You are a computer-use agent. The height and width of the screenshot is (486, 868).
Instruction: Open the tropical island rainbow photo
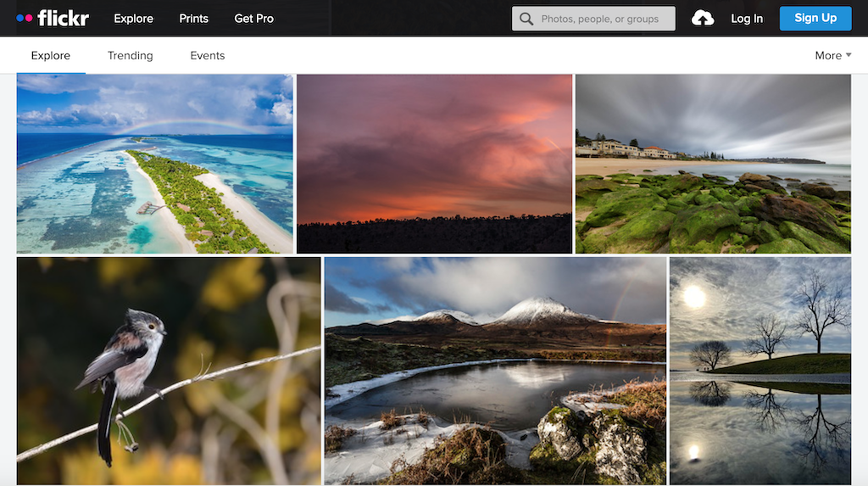(x=155, y=164)
